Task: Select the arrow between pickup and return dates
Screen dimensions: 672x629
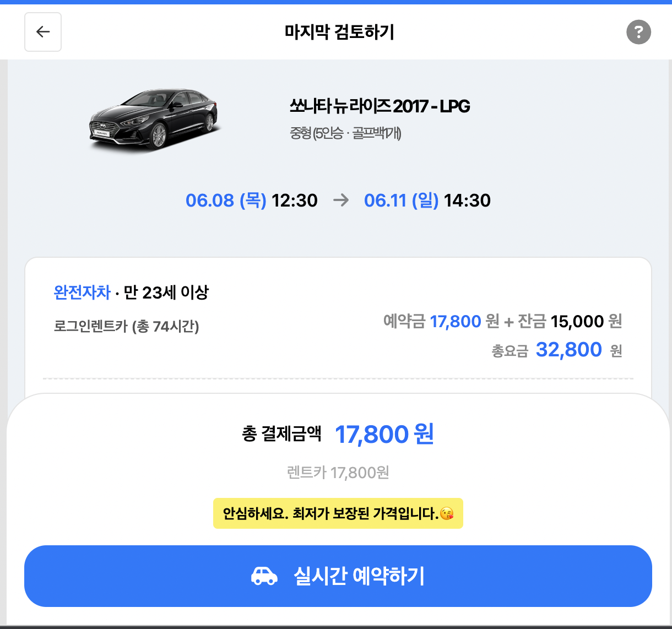Action: coord(342,200)
